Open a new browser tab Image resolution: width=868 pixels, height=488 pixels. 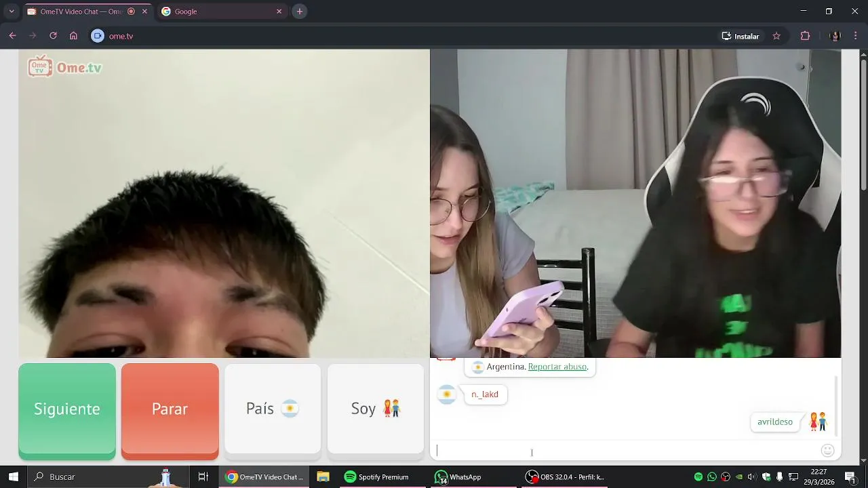pos(300,12)
